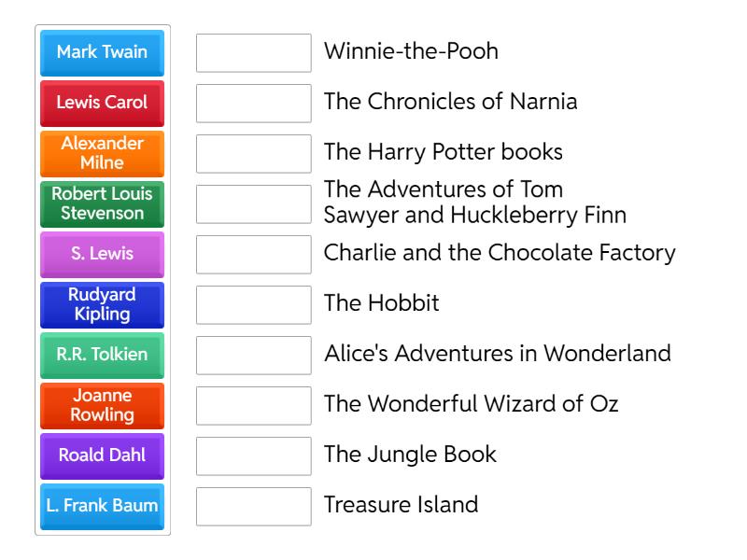The image size is (747, 560).
Task: Select the Joanne Rowling tile
Action: 102,405
